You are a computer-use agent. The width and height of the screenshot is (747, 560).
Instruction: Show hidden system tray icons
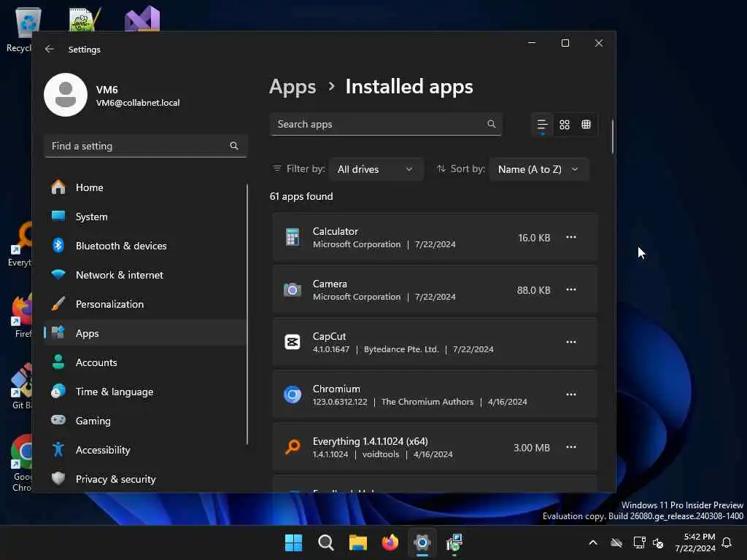point(593,542)
